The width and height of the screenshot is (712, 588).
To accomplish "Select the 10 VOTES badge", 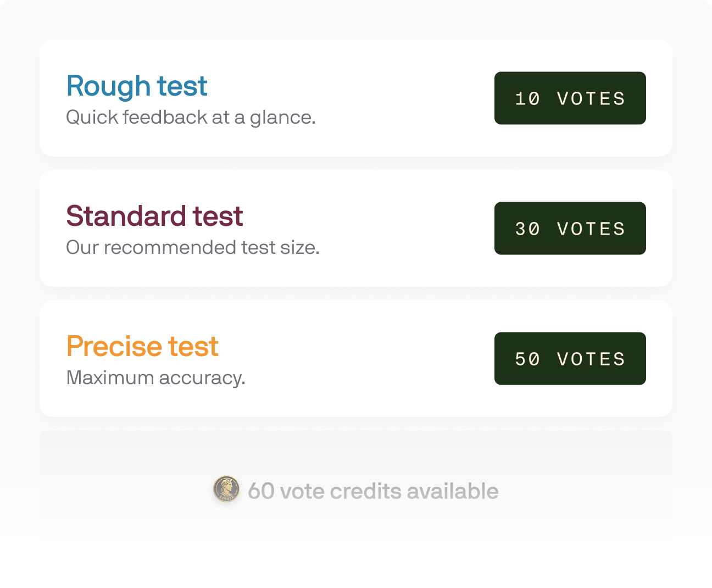I will tap(570, 98).
